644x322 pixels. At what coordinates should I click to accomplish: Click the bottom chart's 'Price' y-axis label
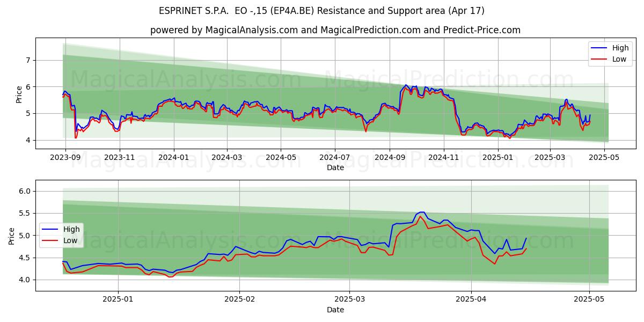(12, 236)
